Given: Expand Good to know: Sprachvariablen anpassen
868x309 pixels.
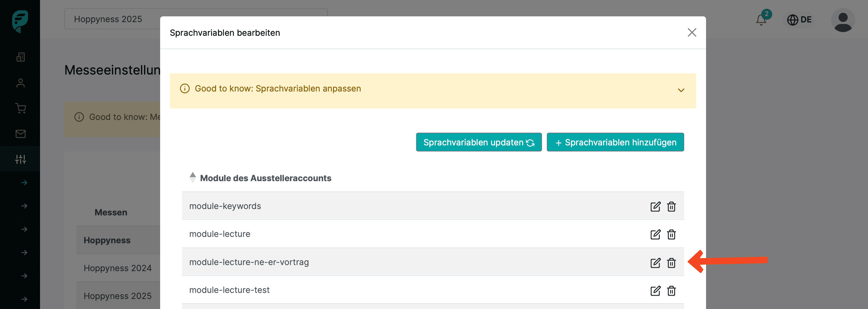Looking at the screenshot, I should pos(681,90).
